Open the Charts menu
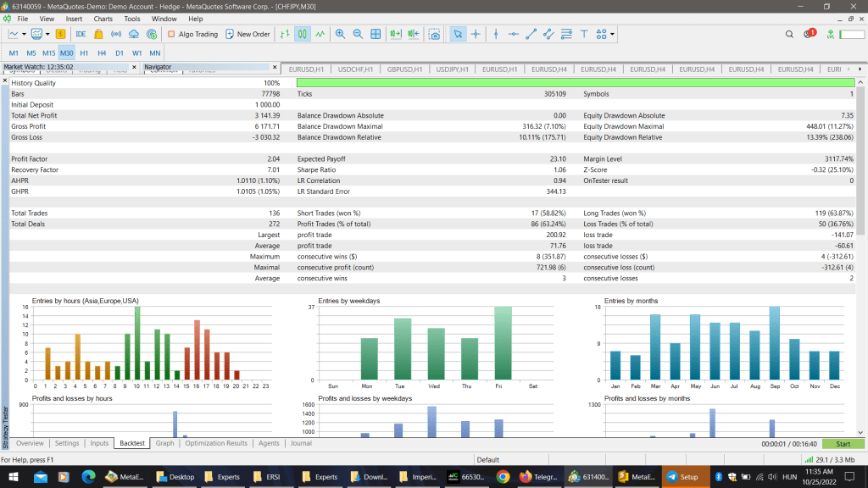Viewport: 868px width, 488px height. click(103, 18)
